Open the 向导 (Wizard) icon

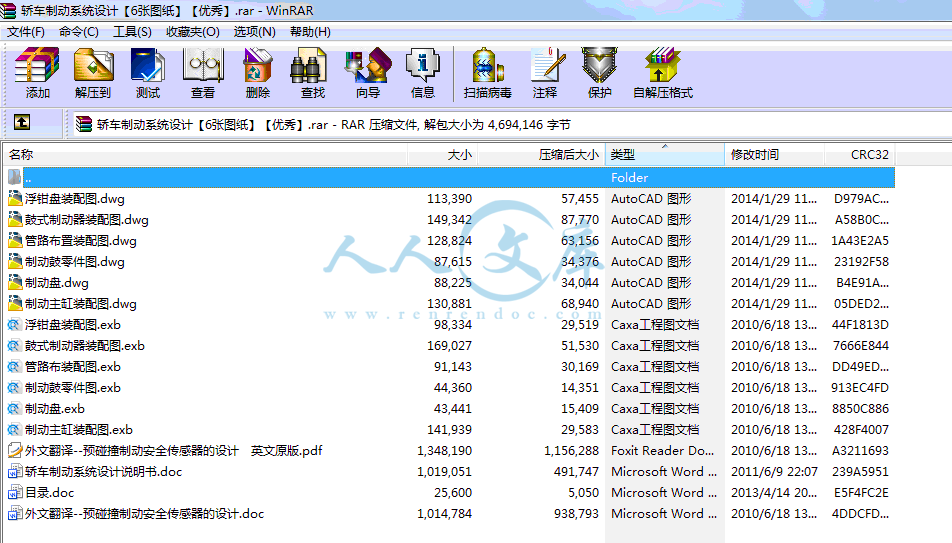(367, 65)
